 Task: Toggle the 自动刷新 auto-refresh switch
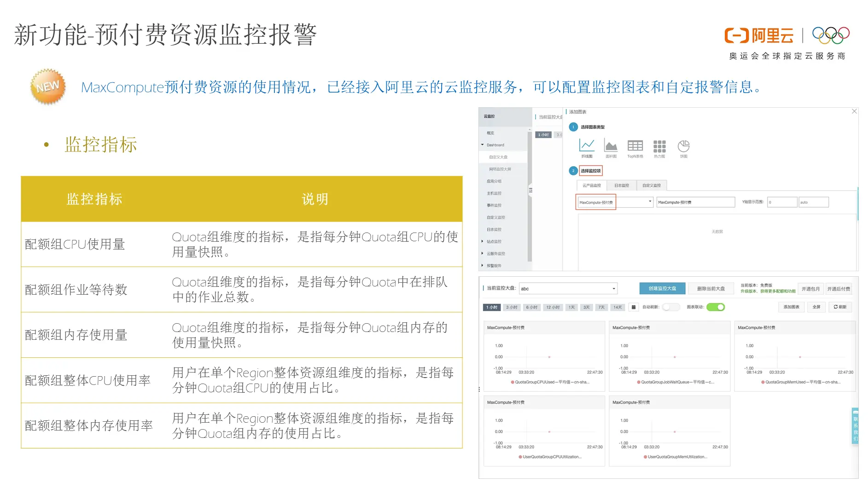coord(671,307)
